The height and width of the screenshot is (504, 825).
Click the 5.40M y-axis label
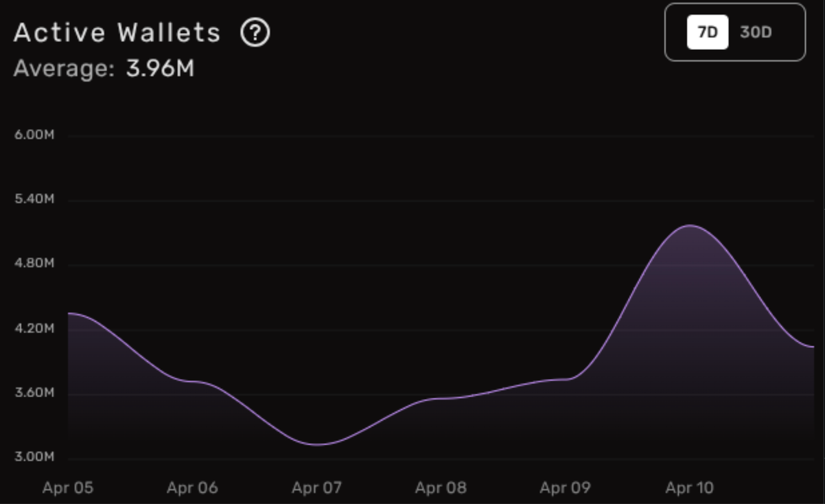tap(34, 199)
